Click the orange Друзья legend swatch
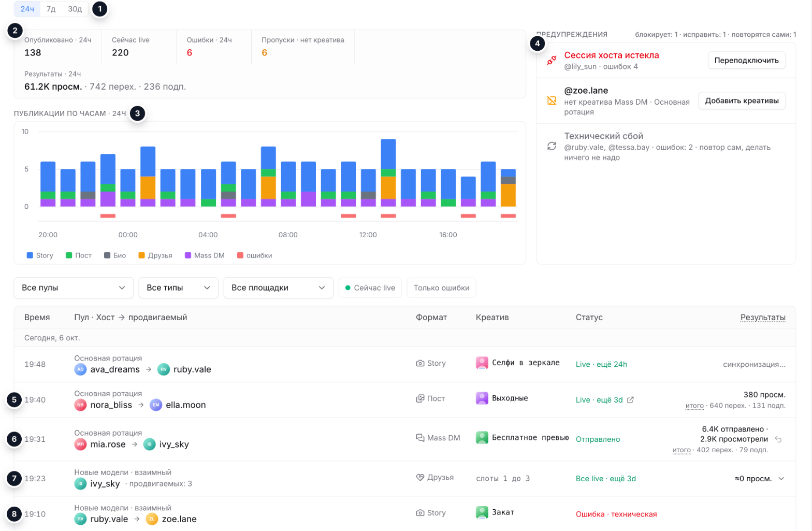 point(142,255)
